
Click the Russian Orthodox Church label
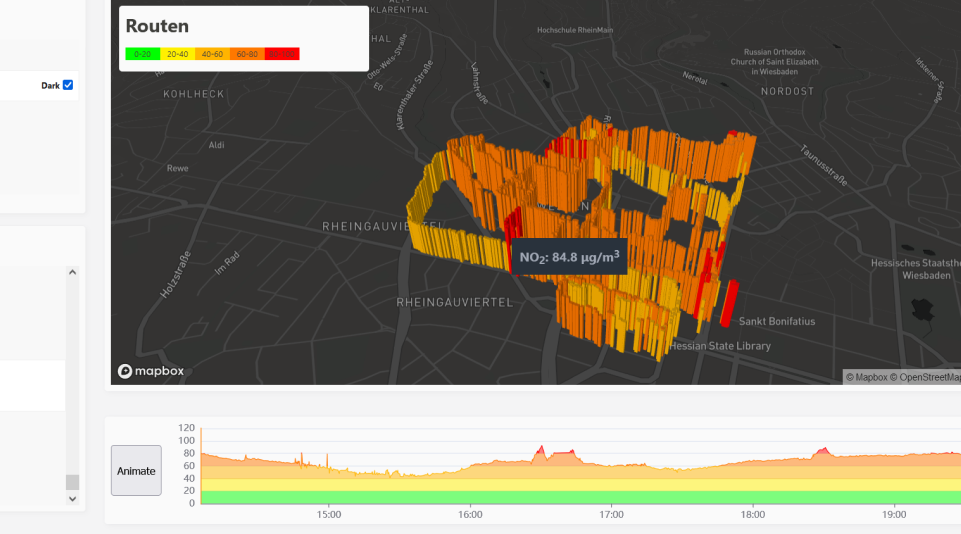[x=774, y=62]
